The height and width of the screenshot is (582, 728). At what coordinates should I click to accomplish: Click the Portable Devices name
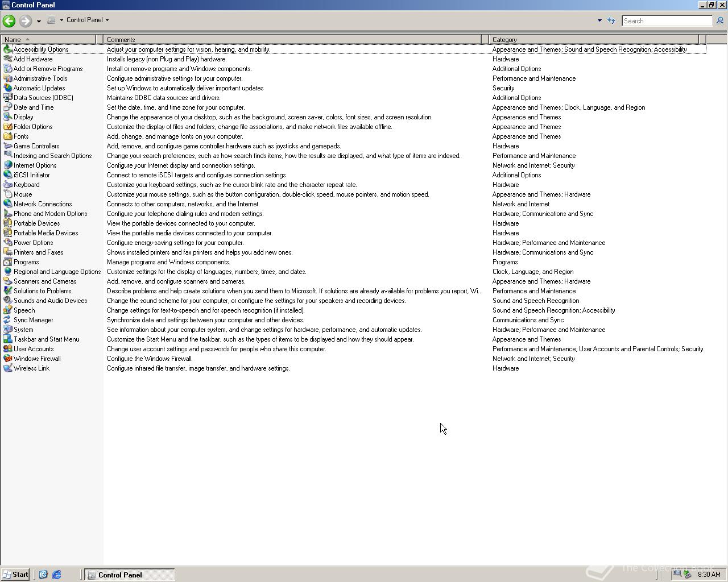[36, 223]
